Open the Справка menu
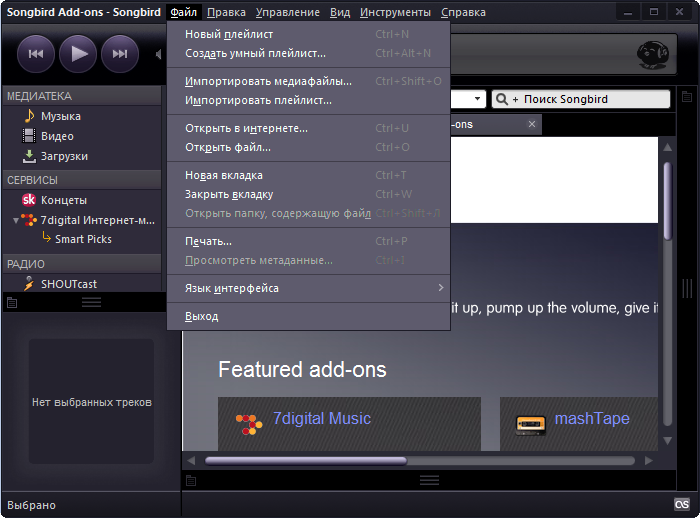700x518 pixels. click(463, 12)
